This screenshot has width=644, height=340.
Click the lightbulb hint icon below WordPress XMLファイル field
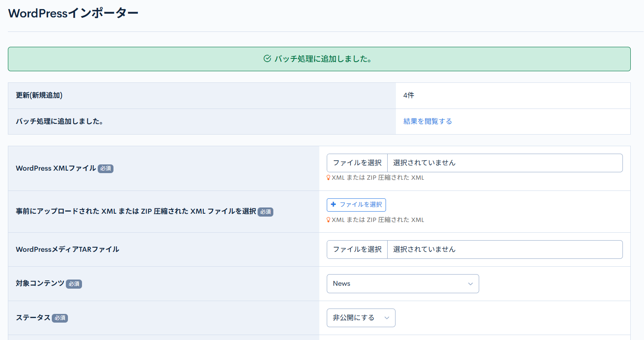click(328, 177)
